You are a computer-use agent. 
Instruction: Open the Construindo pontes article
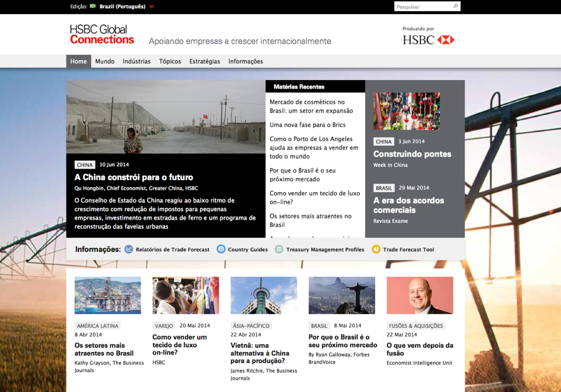pos(412,154)
